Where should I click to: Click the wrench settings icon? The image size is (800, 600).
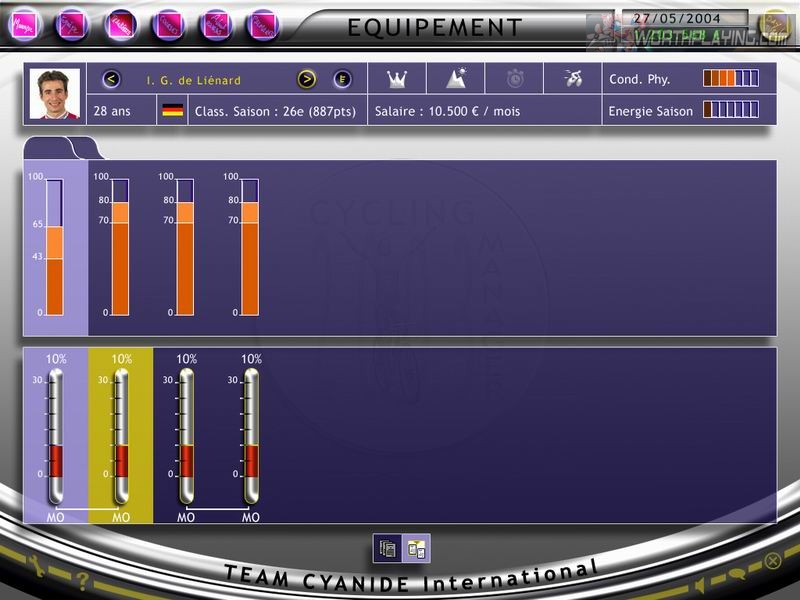tap(36, 565)
